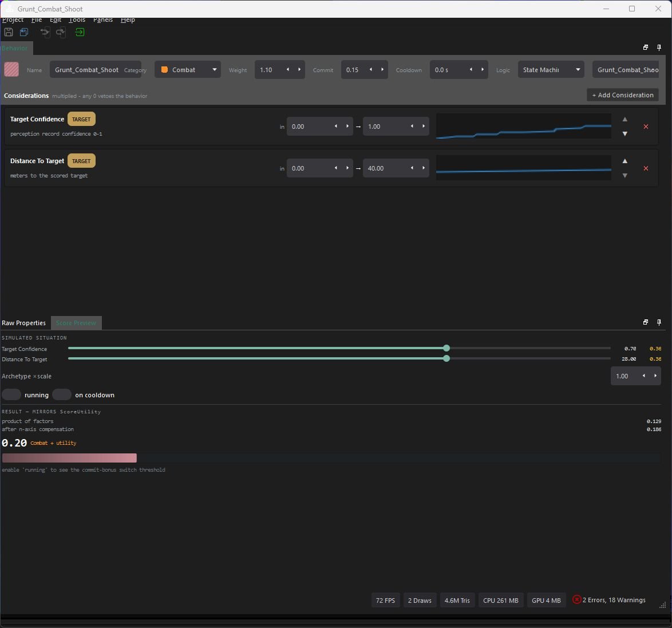672x628 pixels.
Task: Click the CPU 261 MB status entry
Action: [x=501, y=600]
